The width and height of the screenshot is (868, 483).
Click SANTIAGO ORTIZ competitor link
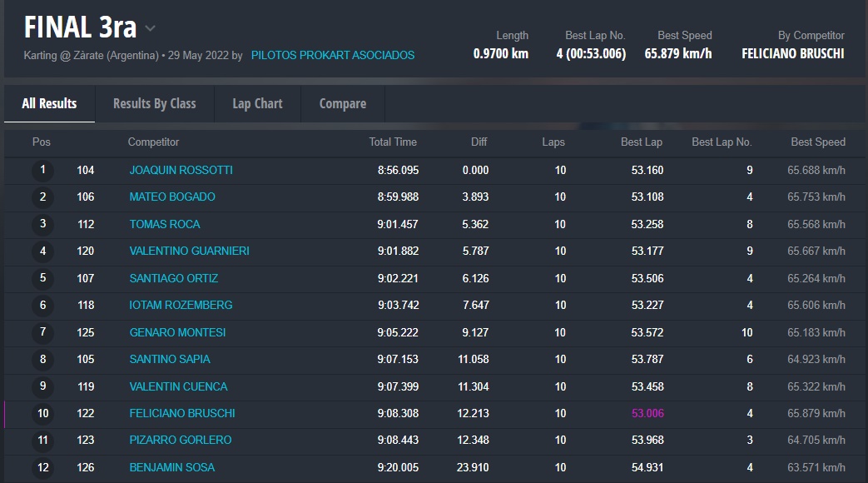(174, 278)
